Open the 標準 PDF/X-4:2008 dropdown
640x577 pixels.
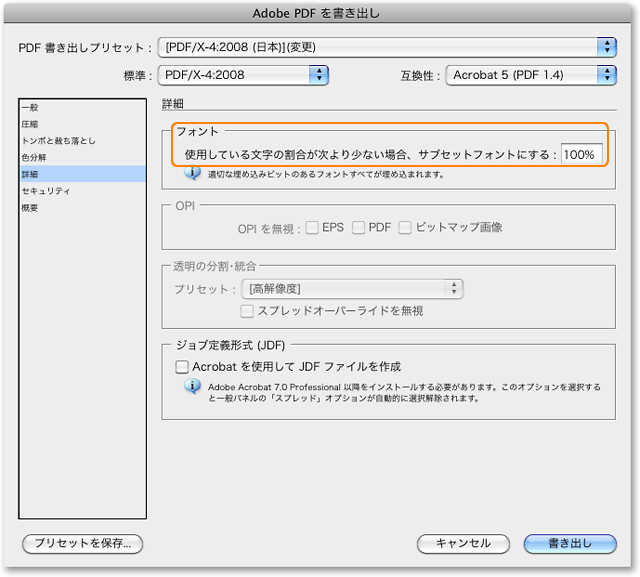click(245, 74)
